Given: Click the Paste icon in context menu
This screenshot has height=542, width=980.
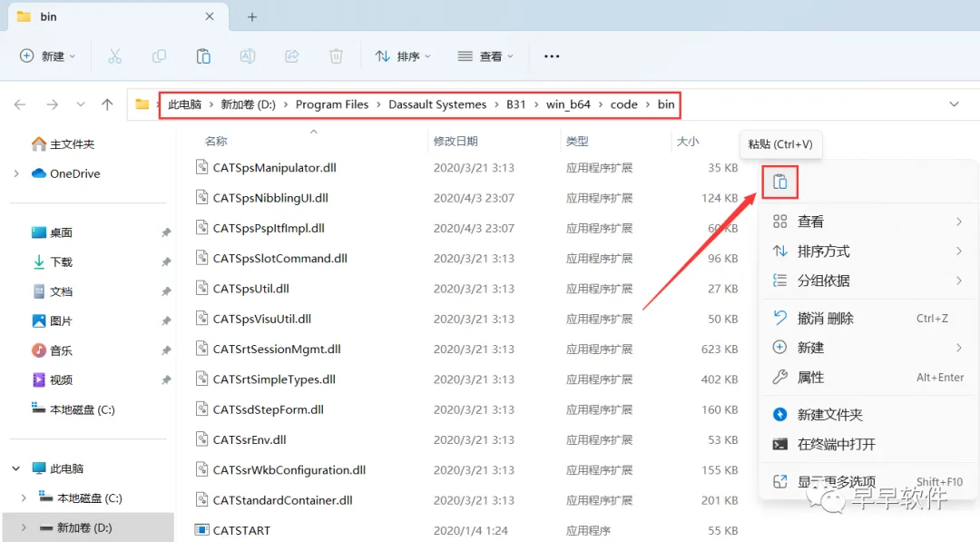Looking at the screenshot, I should click(779, 182).
